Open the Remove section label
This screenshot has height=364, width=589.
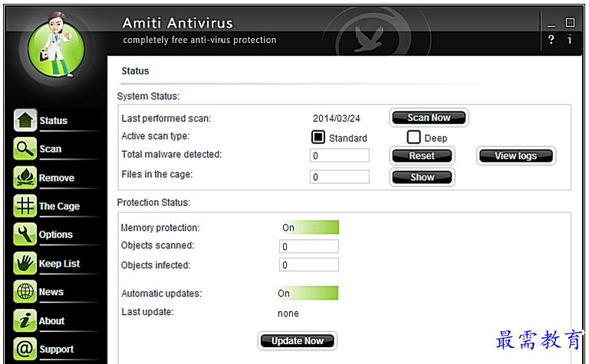tap(57, 178)
